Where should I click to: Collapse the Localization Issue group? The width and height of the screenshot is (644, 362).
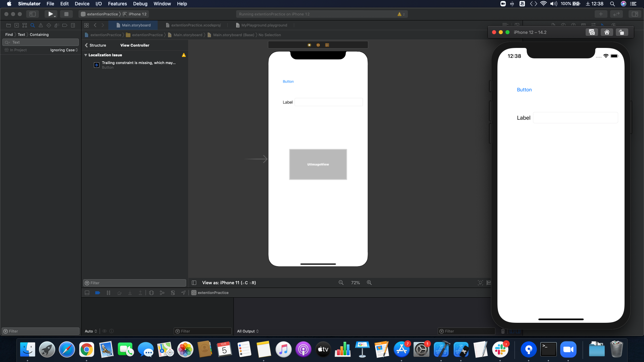click(86, 55)
